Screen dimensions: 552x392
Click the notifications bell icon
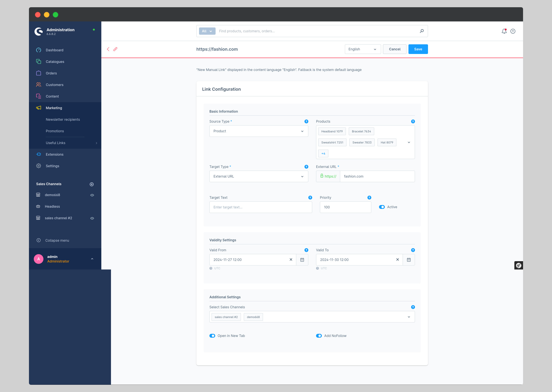[504, 31]
